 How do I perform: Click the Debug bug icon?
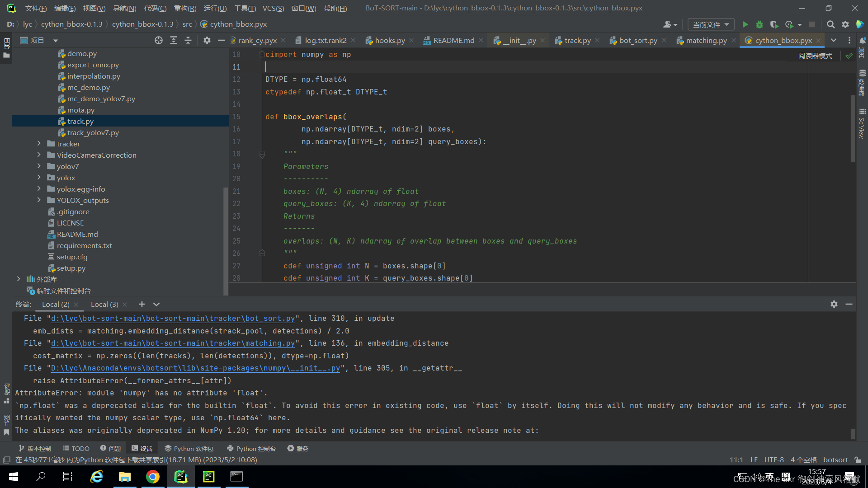(x=759, y=24)
